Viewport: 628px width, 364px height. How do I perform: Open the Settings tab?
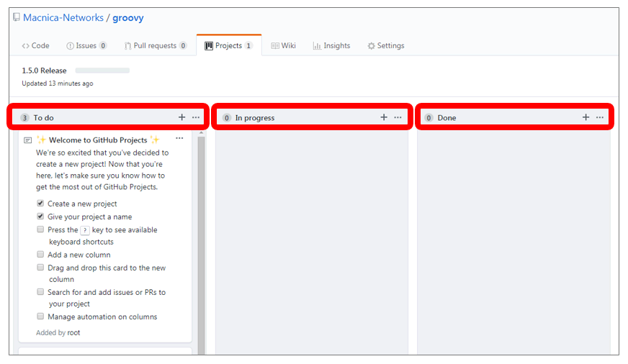386,45
